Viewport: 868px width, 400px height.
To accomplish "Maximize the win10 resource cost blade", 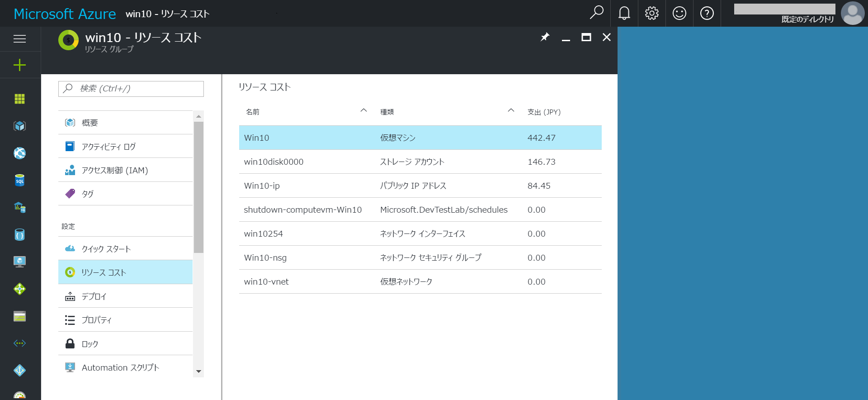I will pos(586,37).
